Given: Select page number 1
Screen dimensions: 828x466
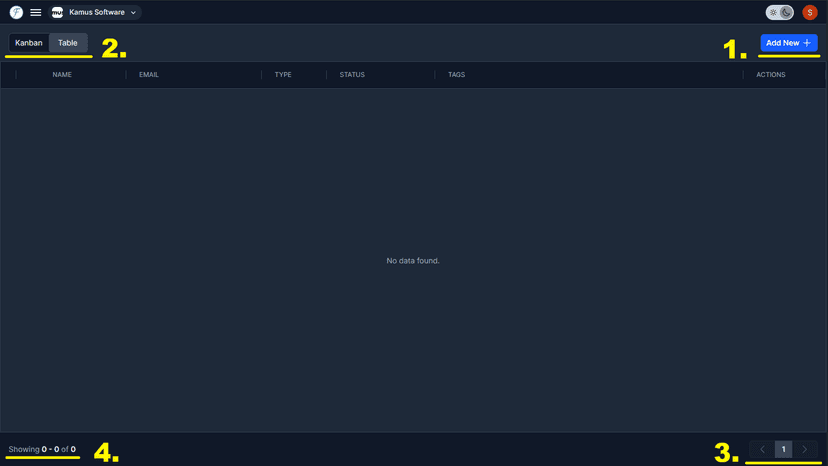Looking at the screenshot, I should 784,449.
